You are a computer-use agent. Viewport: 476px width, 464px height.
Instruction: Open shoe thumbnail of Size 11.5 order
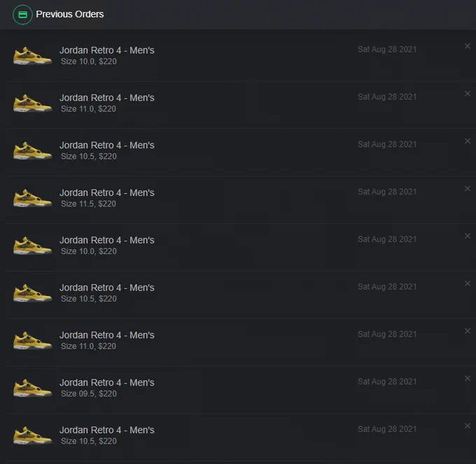32,198
